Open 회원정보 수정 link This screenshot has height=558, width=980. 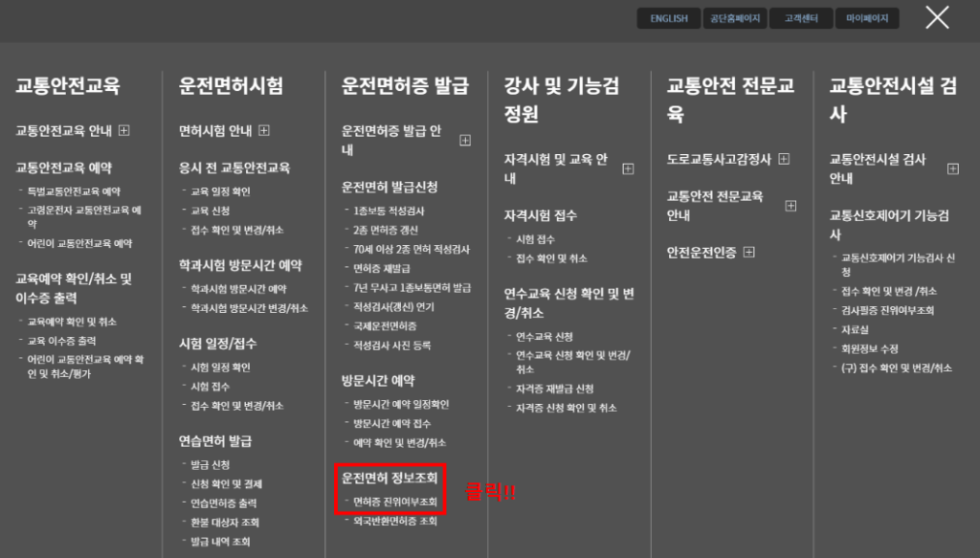point(869,349)
